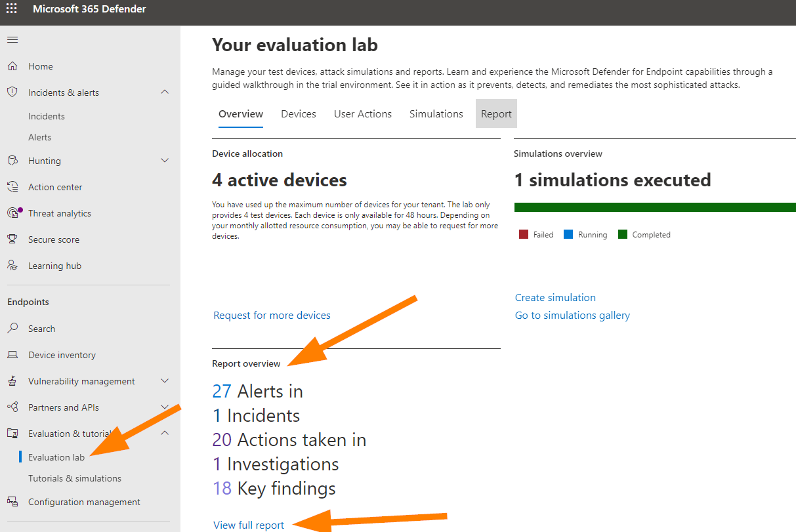The height and width of the screenshot is (532, 796).
Task: Click the Configuration management icon
Action: (12, 502)
